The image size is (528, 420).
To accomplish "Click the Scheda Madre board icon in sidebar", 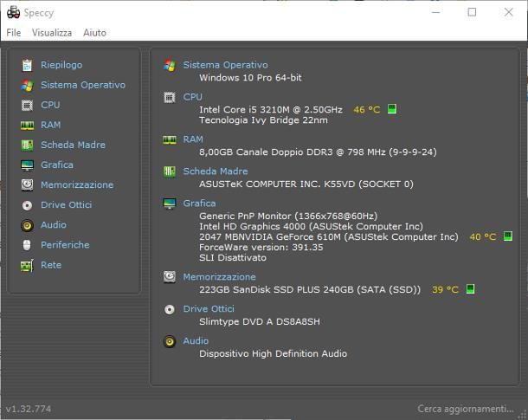I will [27, 145].
